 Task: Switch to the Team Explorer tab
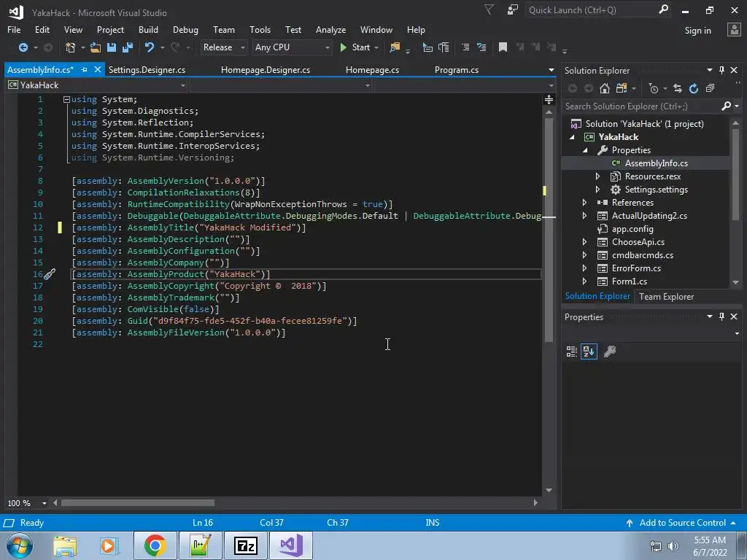(x=666, y=297)
